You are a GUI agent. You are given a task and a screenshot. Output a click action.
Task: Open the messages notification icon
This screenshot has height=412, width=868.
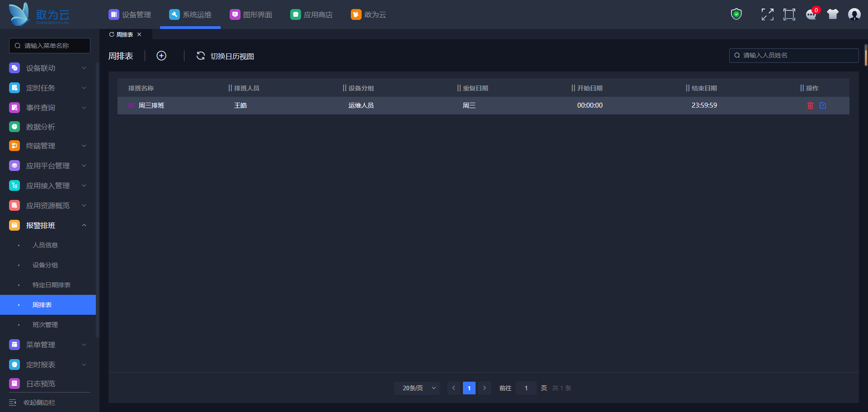click(x=811, y=14)
